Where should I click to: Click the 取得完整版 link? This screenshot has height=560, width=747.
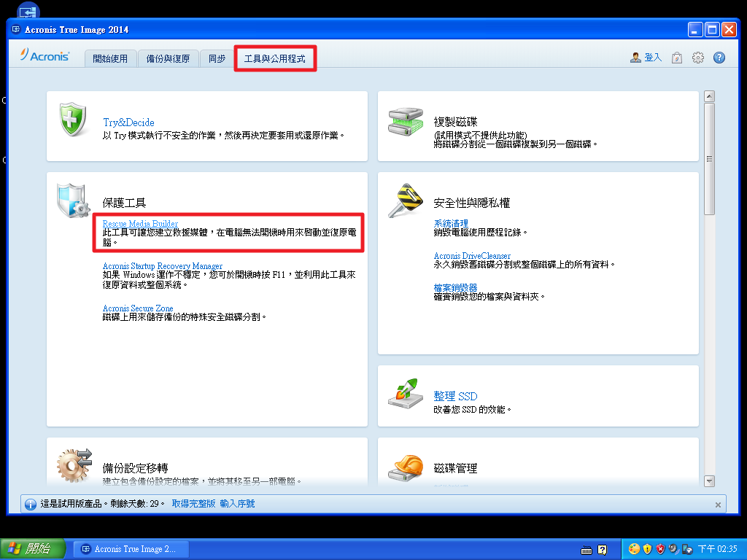193,504
